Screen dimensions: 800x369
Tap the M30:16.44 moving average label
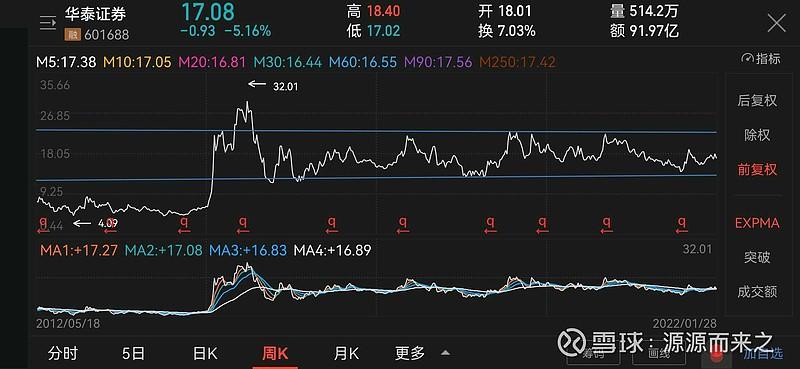point(288,62)
